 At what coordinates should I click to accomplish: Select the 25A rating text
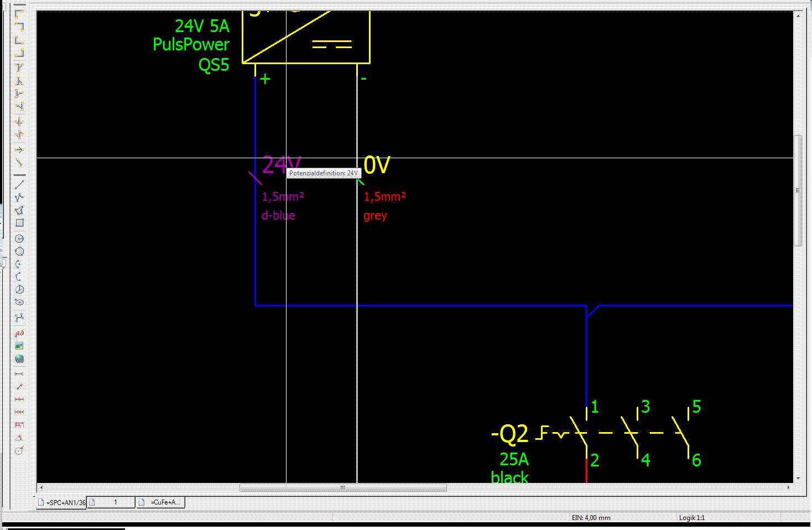coord(514,459)
